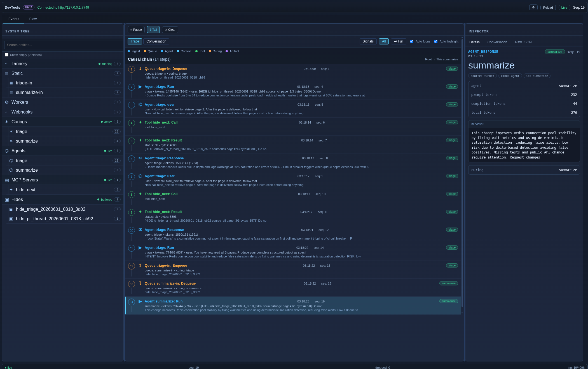Click summarize badge in Inspector header
Screen dimensions: 588x369
pyautogui.click(x=555, y=52)
